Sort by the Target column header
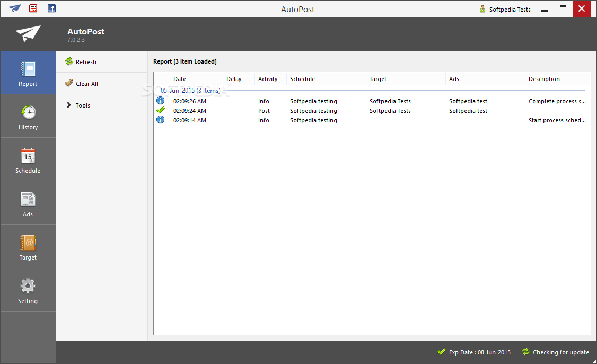This screenshot has width=597, height=364. [x=406, y=79]
